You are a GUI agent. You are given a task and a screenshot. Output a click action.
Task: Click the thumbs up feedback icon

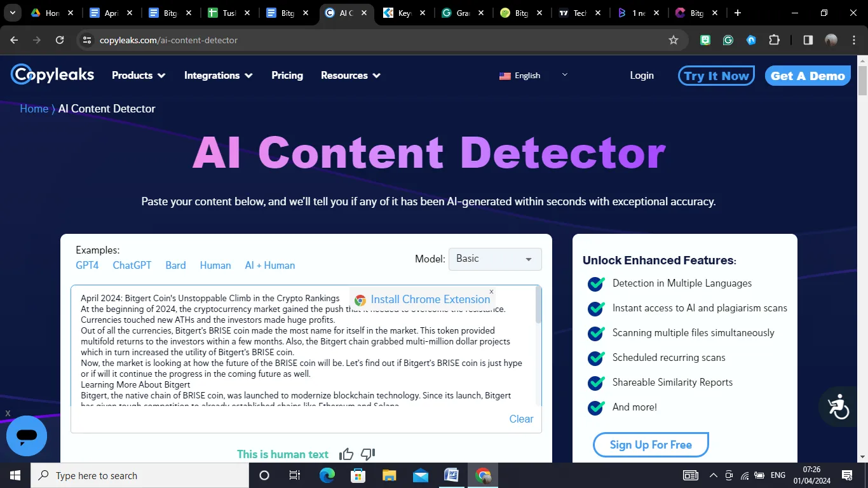[x=346, y=454]
